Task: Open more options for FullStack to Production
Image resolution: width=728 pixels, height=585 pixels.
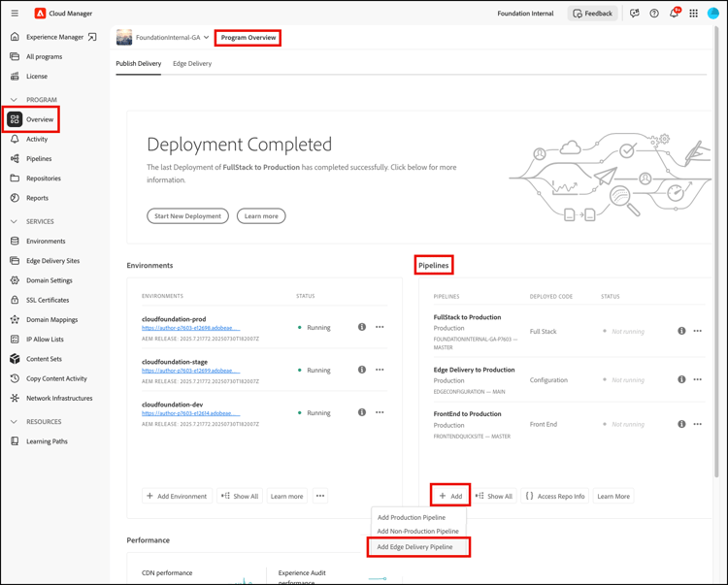Action: tap(698, 331)
